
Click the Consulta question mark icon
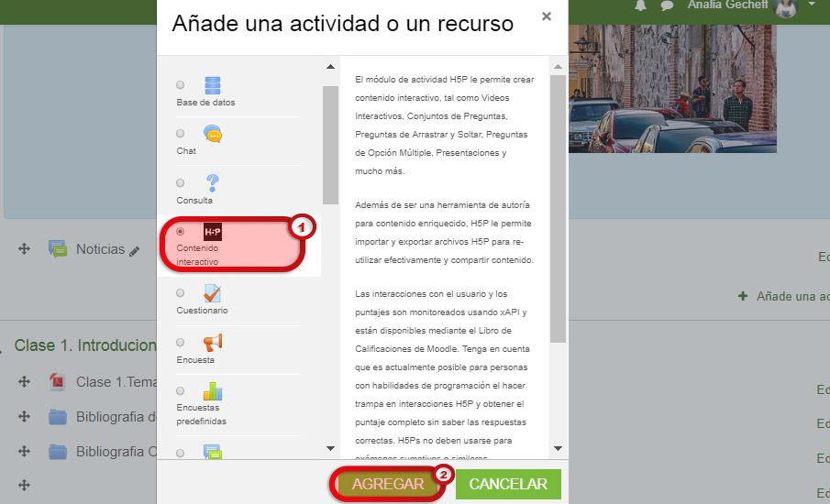(x=212, y=183)
